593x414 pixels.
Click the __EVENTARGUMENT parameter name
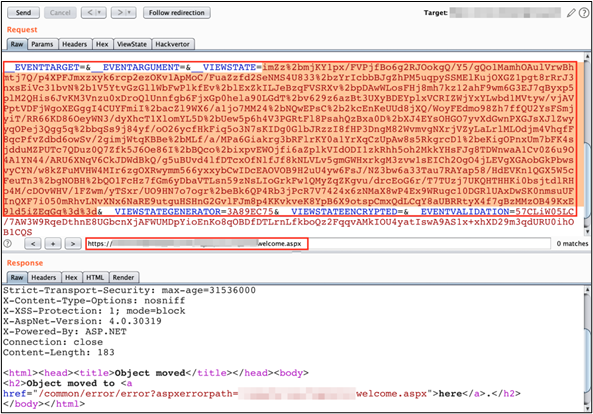click(x=136, y=67)
